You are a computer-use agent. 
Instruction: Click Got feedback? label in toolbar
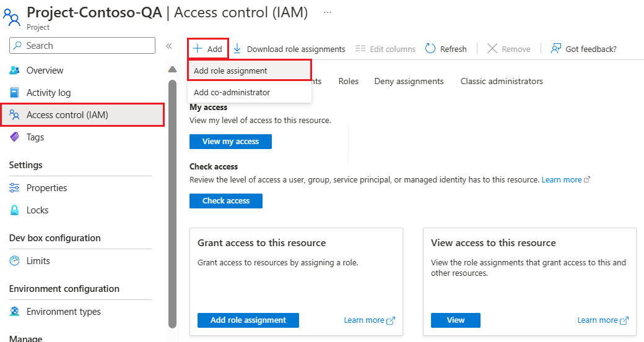(591, 49)
